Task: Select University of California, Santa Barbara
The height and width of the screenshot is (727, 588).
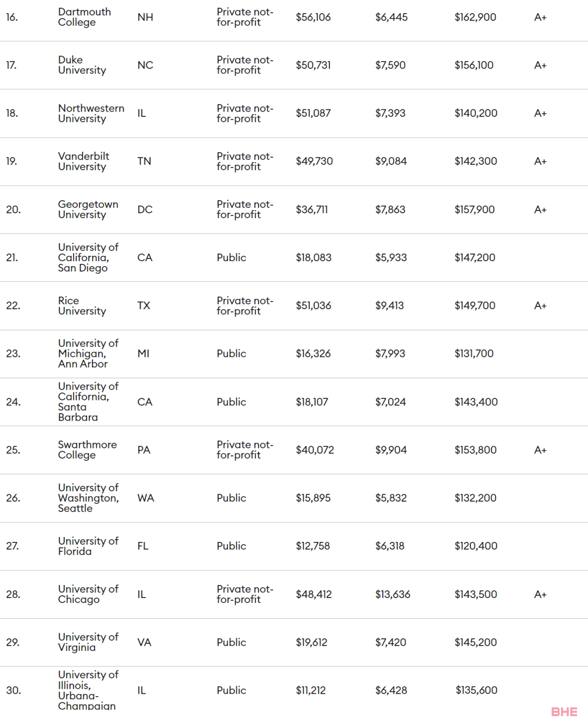Action: (x=88, y=402)
